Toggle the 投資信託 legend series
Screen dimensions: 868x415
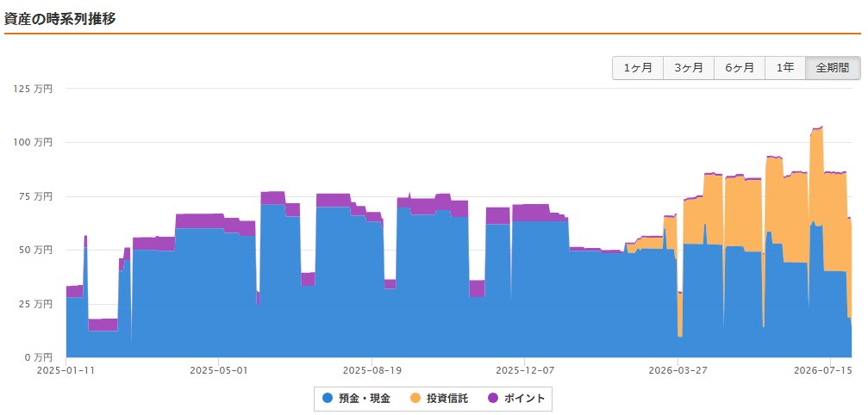[440, 399]
